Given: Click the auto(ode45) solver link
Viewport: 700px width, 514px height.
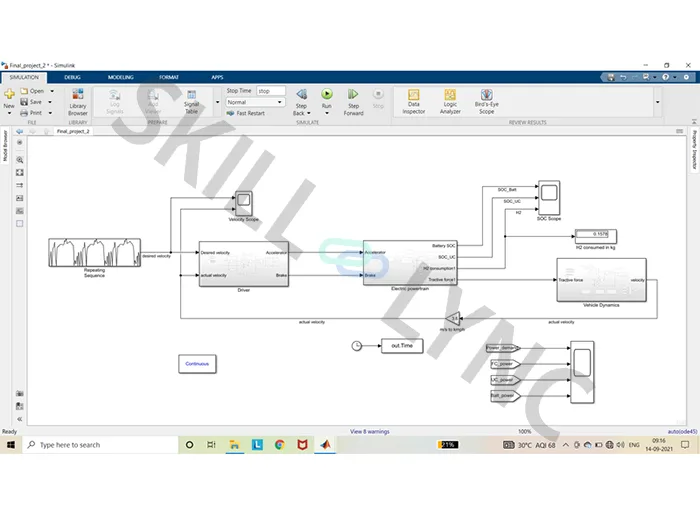Looking at the screenshot, I should pyautogui.click(x=682, y=431).
